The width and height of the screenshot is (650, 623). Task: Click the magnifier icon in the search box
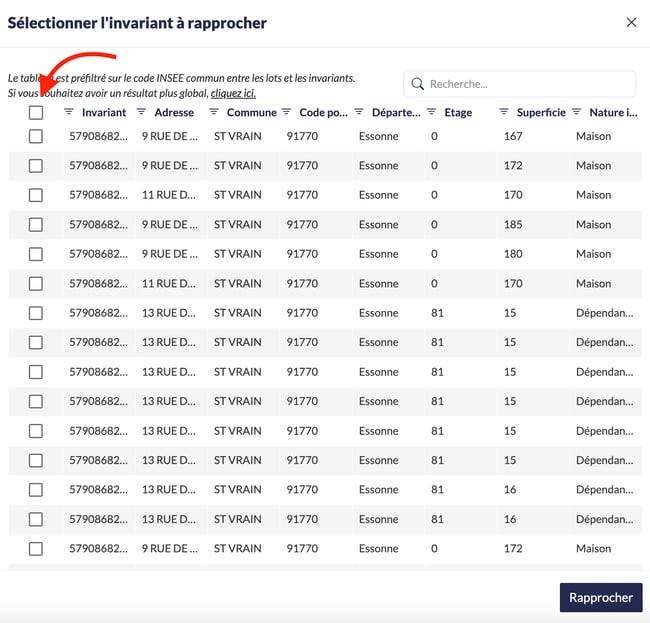pos(418,84)
